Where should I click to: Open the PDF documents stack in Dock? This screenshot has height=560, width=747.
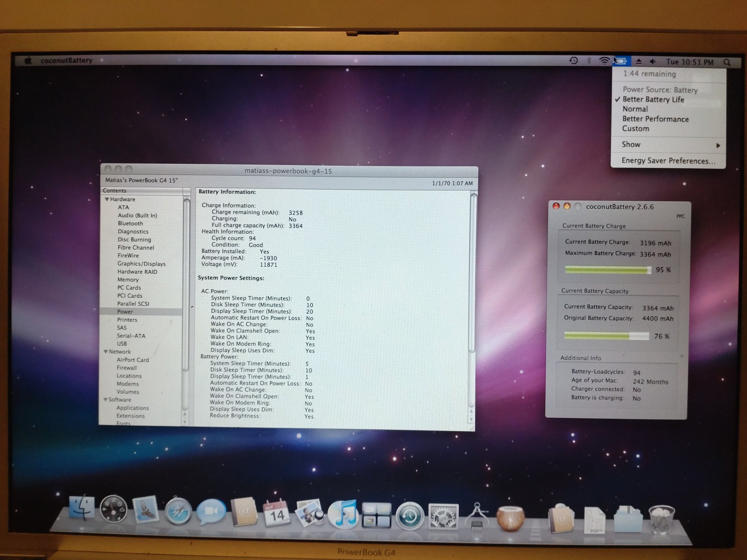click(595, 520)
